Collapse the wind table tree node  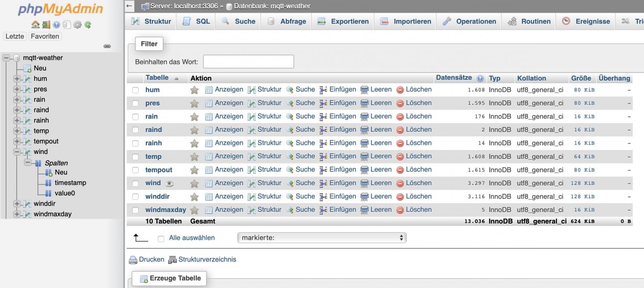click(x=17, y=152)
